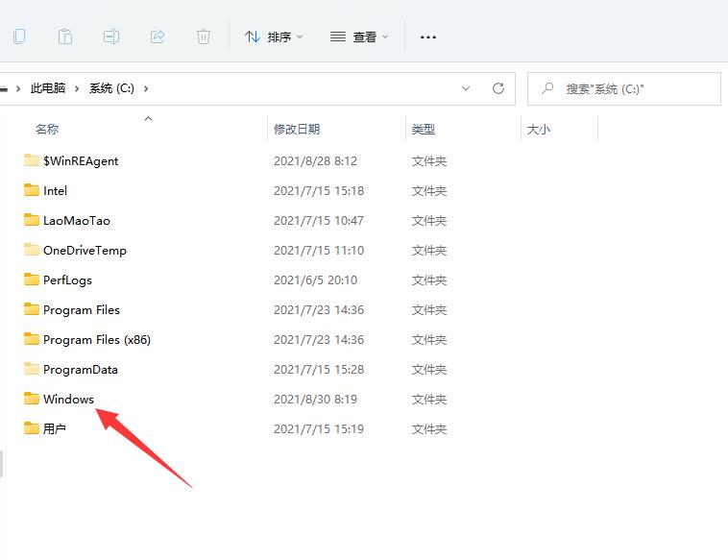
Task: Click faded folder icon of OneDriveTemp
Action: tap(32, 250)
